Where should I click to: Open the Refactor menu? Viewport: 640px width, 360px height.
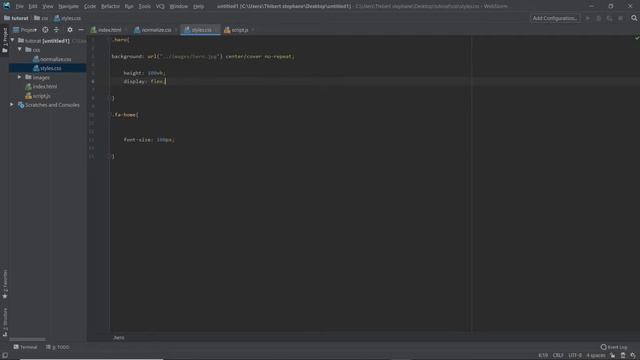click(110, 6)
